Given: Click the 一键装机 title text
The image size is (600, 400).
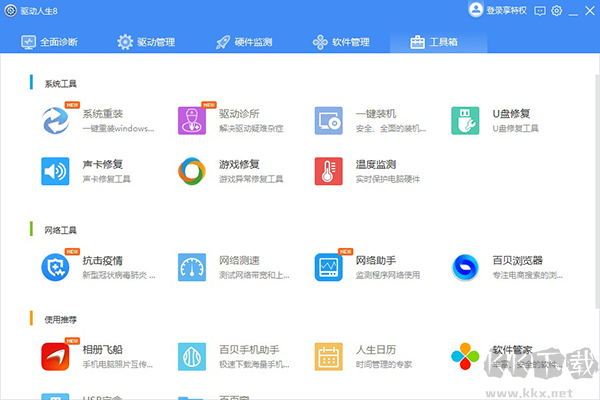Looking at the screenshot, I should [376, 114].
